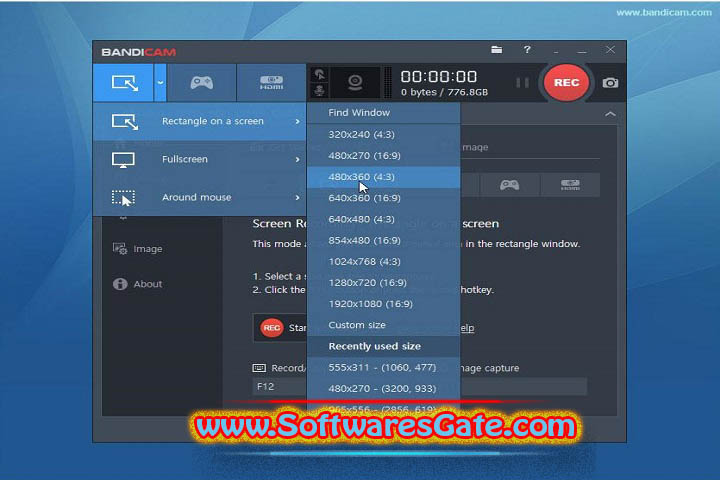Viewport: 720px width, 480px height.
Task: Select the 640x480 (4:3) size
Action: pos(383,219)
